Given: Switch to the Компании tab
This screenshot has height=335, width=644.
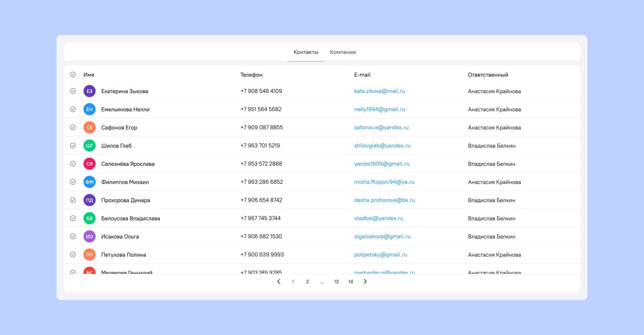Looking at the screenshot, I should click(343, 52).
